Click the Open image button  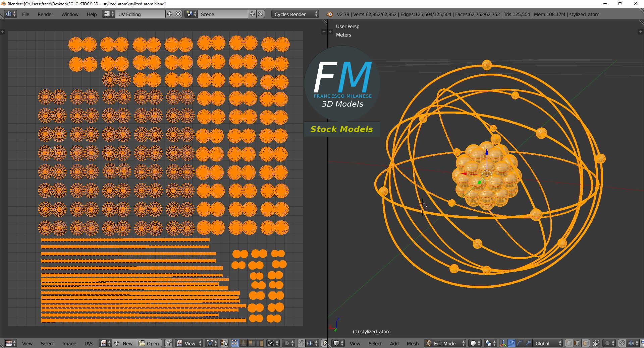[149, 343]
